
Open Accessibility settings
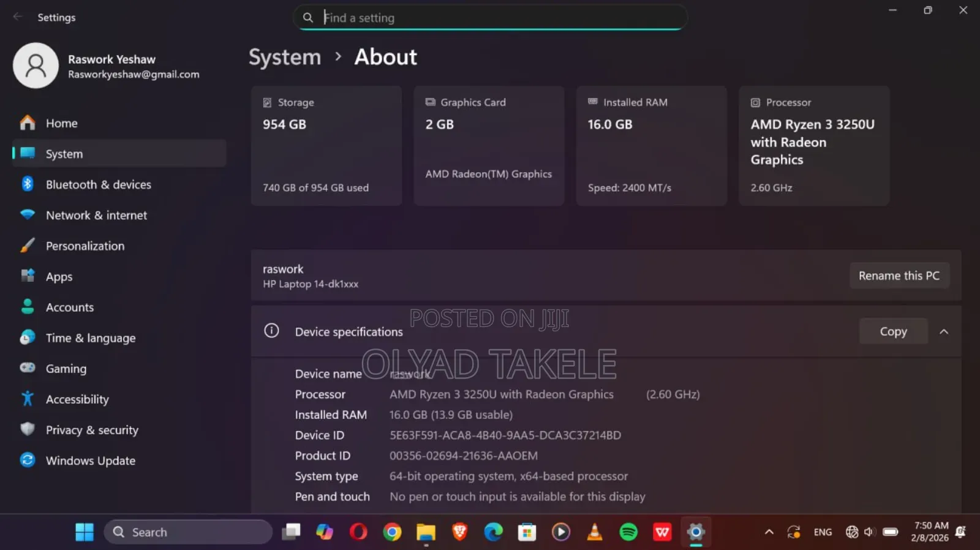[119, 399]
